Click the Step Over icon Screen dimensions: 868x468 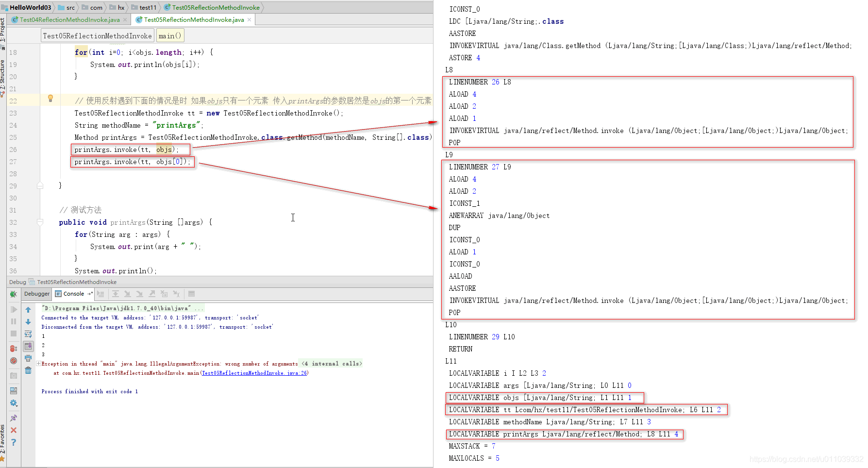coord(116,294)
